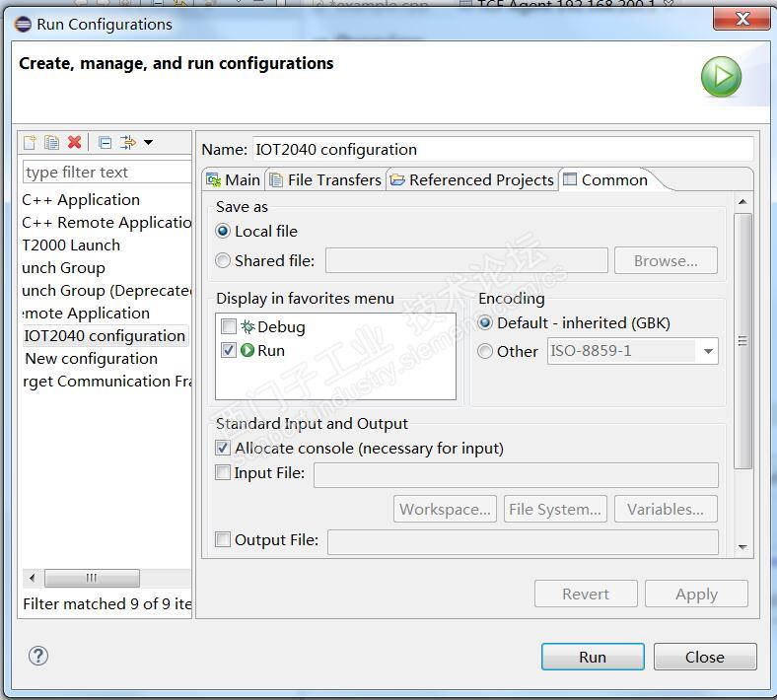Screen dimensions: 777x700
Task: Toggle Allocate console checkbox
Action: pos(223,448)
